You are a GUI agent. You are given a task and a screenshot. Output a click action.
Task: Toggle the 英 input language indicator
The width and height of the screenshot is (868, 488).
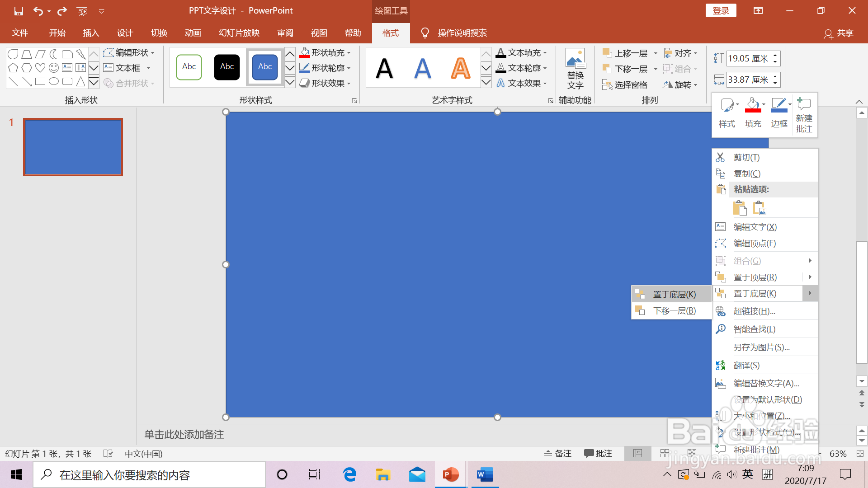pyautogui.click(x=748, y=474)
